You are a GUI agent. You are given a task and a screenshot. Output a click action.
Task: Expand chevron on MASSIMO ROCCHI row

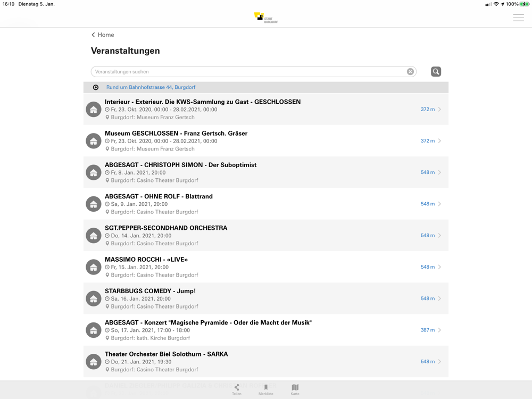(440, 267)
